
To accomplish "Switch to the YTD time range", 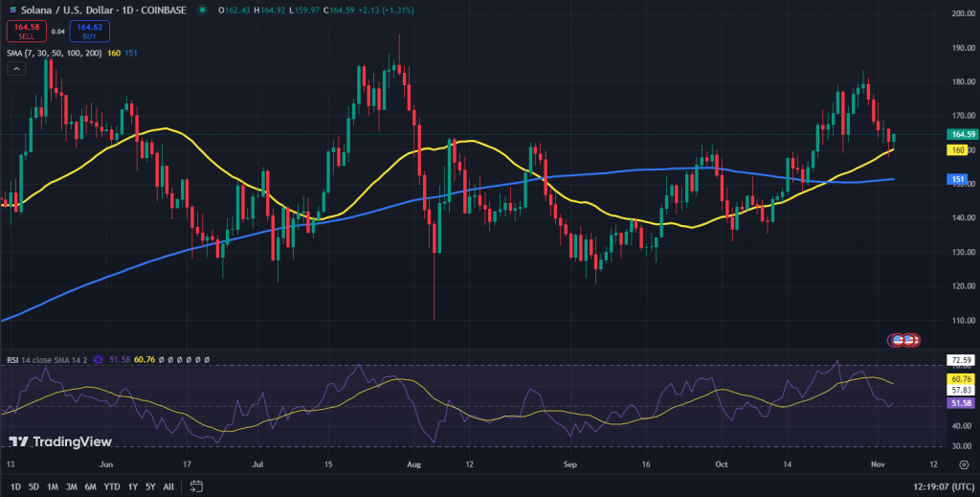I will pyautogui.click(x=114, y=486).
